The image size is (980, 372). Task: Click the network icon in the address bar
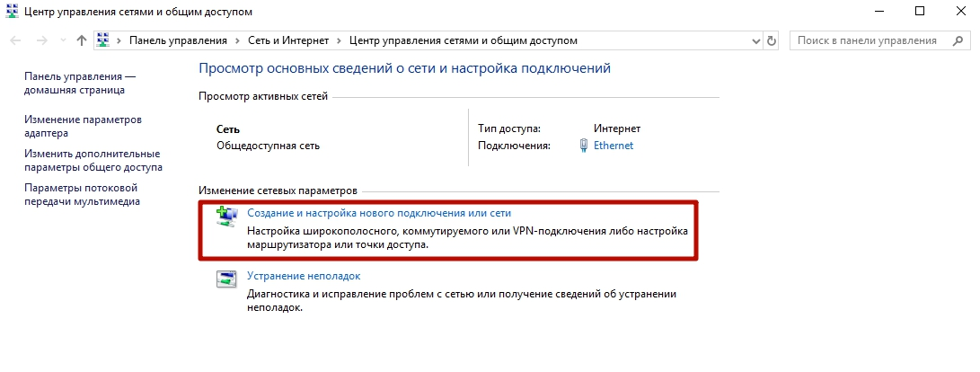click(x=102, y=40)
